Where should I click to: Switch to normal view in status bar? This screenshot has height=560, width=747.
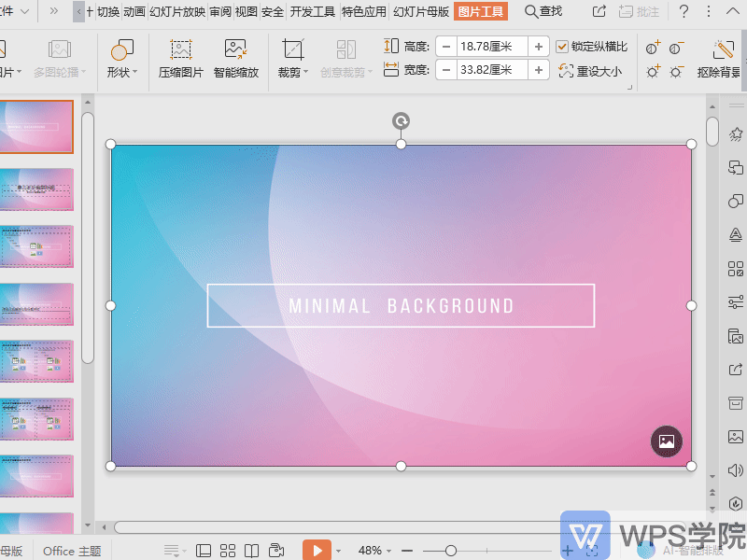click(204, 551)
